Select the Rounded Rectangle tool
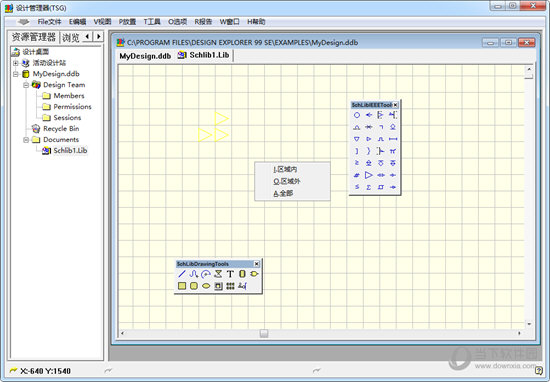Screen dimensions: 550x382 tap(194, 286)
